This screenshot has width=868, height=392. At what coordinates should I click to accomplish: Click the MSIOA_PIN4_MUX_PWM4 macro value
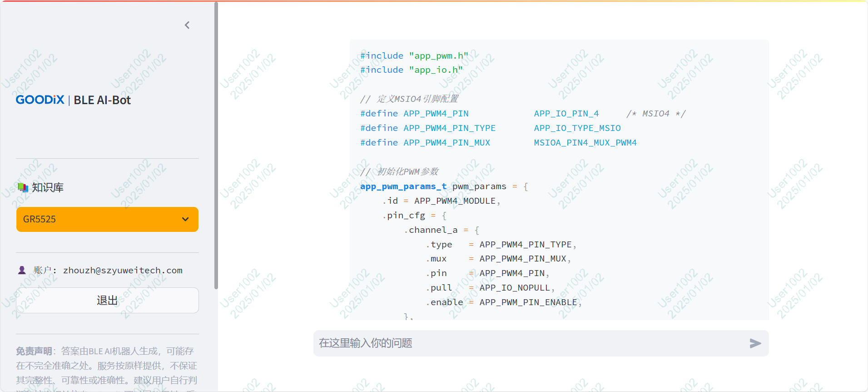(585, 143)
